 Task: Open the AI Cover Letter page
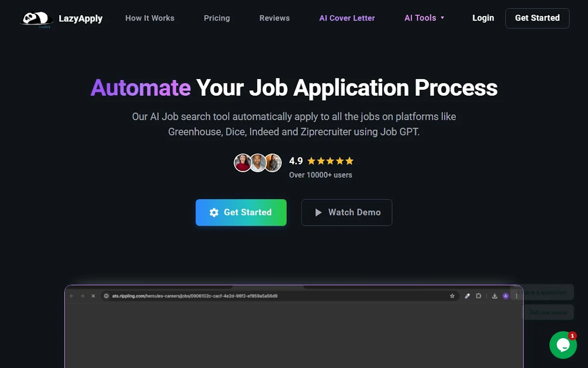347,18
